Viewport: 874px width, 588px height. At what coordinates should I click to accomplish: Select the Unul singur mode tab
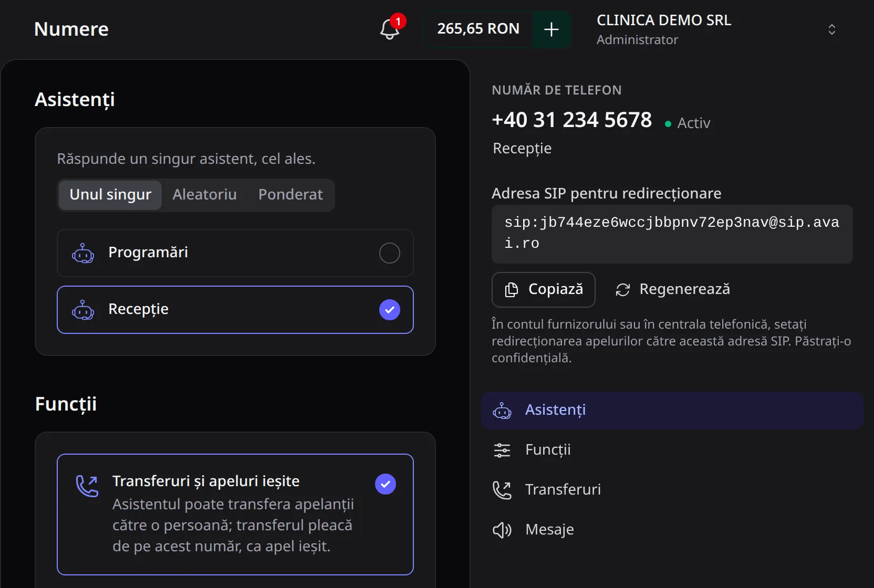click(x=110, y=195)
